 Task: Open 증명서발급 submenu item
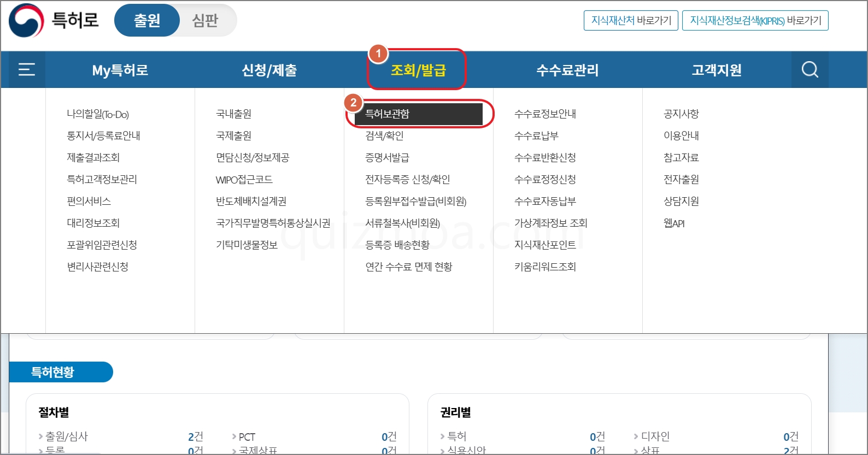(x=387, y=158)
